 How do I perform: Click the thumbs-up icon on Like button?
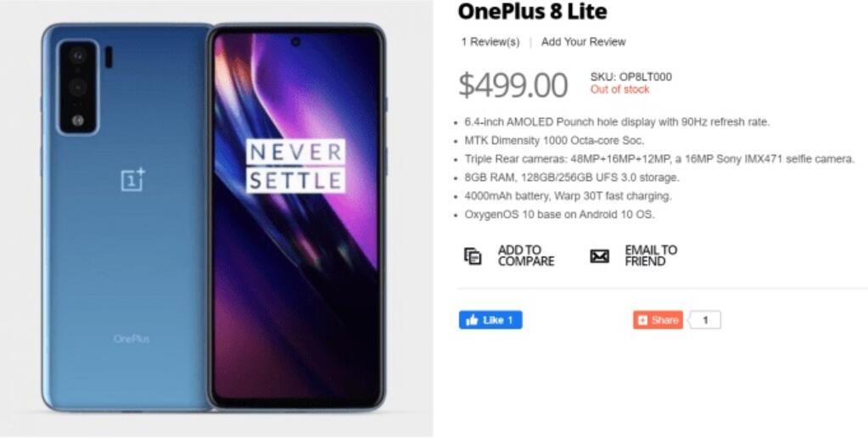[473, 320]
